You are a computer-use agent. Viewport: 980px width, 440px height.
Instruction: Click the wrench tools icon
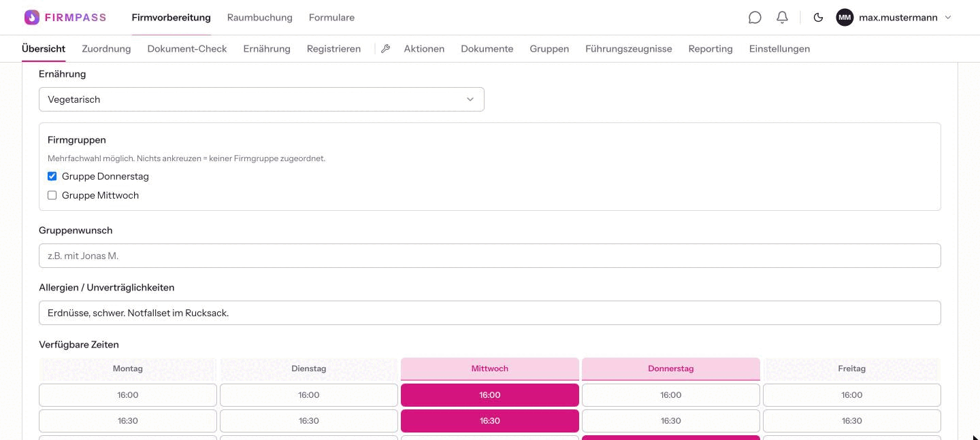tap(385, 49)
